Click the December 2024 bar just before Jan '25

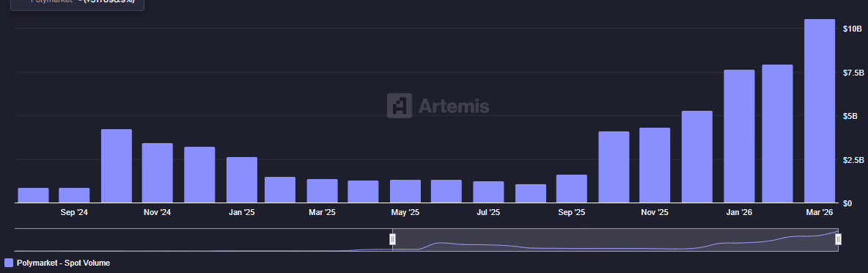(199, 175)
